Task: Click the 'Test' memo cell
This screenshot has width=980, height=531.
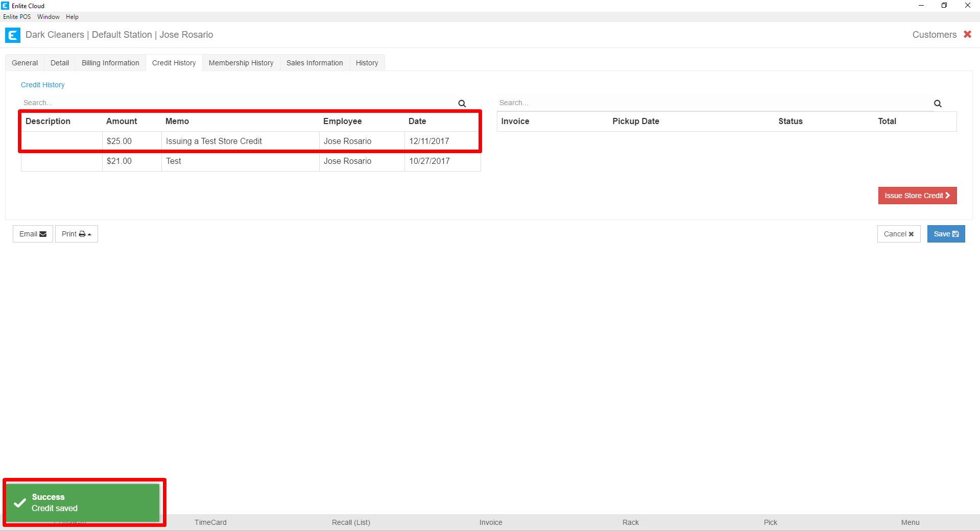Action: coord(241,161)
